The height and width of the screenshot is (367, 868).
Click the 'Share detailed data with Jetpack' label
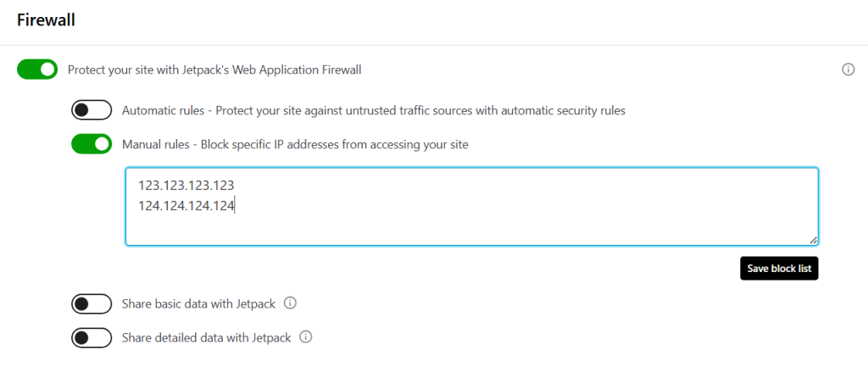207,337
